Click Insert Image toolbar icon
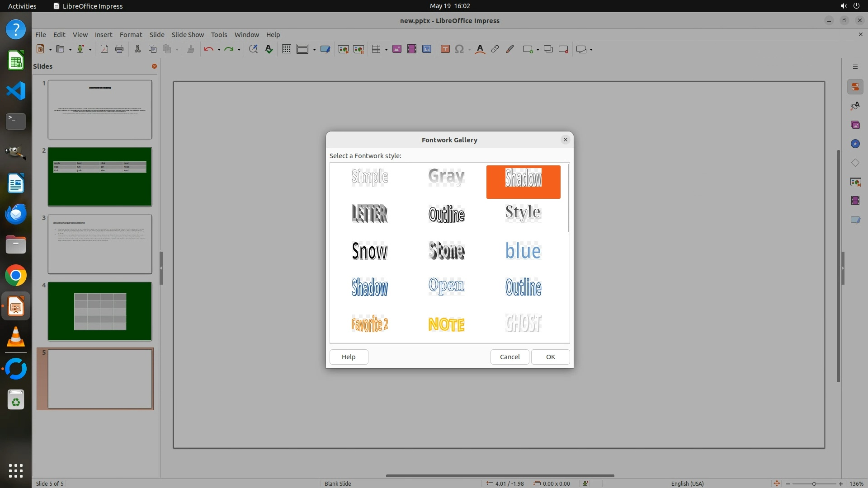Screen dimensions: 868x488 click(396, 49)
